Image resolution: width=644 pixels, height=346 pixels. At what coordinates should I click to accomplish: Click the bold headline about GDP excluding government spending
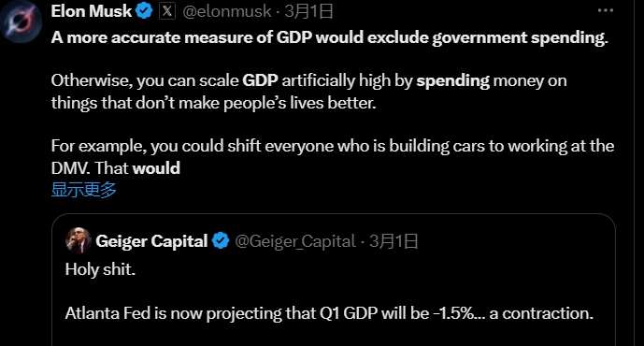click(330, 37)
